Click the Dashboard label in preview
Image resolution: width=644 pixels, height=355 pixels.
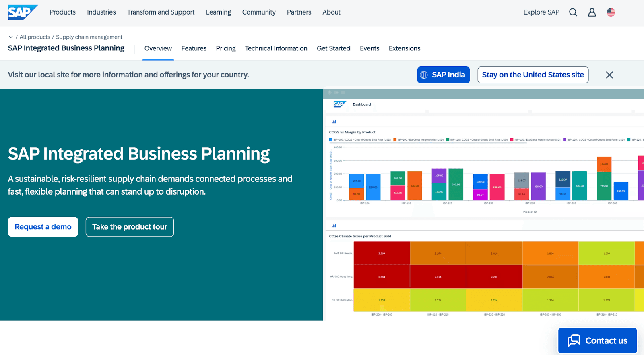pyautogui.click(x=362, y=104)
